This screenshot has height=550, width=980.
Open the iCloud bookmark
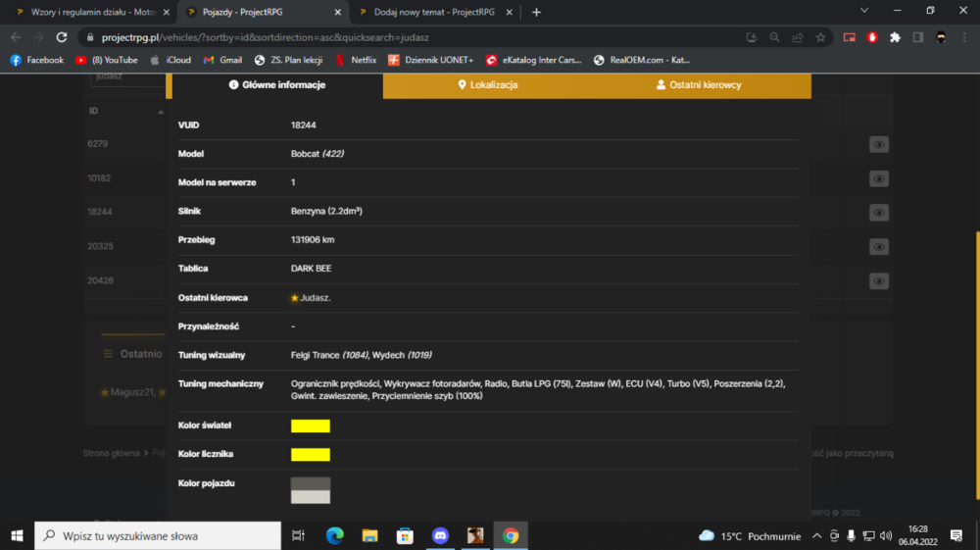(x=171, y=60)
